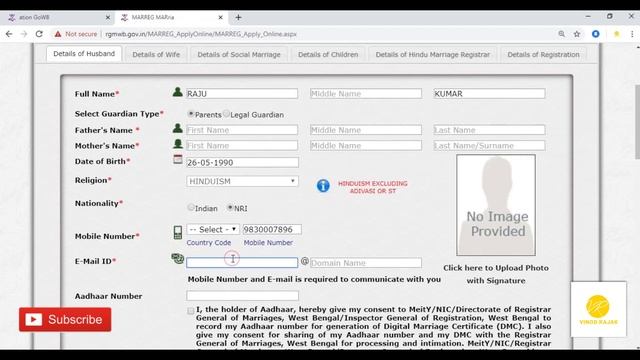
Task: Click the No Image Provided photo placeholder
Action: pyautogui.click(x=496, y=205)
